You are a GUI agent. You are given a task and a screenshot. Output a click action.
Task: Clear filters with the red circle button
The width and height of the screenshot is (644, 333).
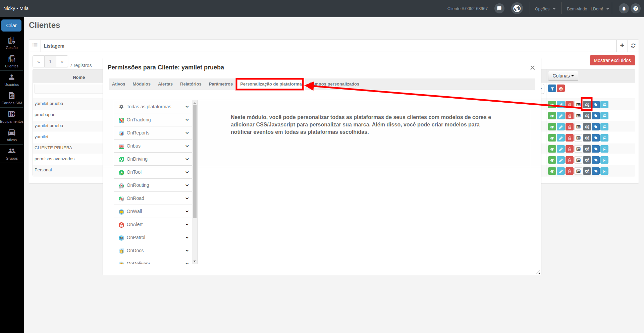coord(561,89)
